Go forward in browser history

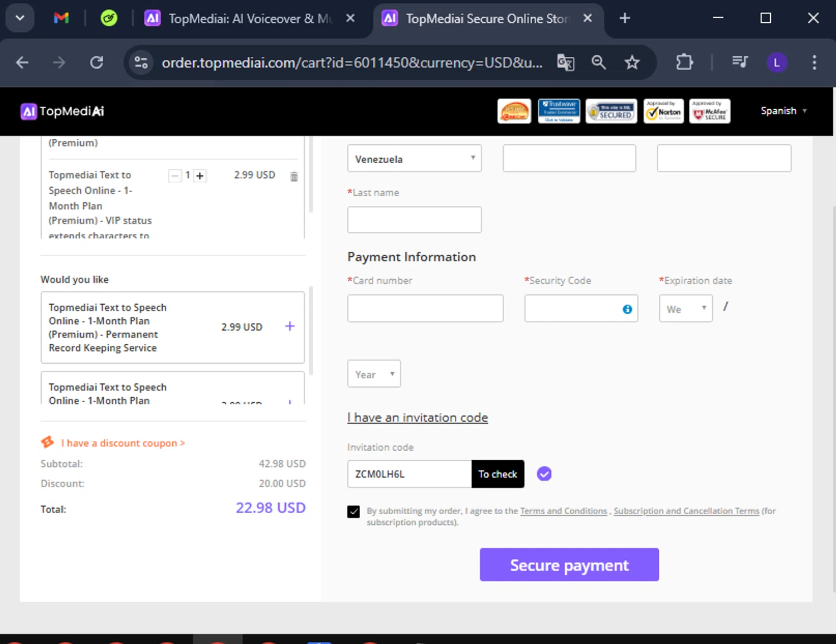pyautogui.click(x=59, y=62)
